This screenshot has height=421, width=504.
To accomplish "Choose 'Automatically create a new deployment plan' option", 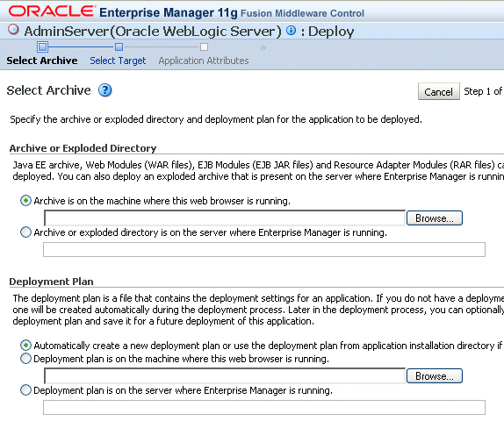I will click(x=25, y=346).
